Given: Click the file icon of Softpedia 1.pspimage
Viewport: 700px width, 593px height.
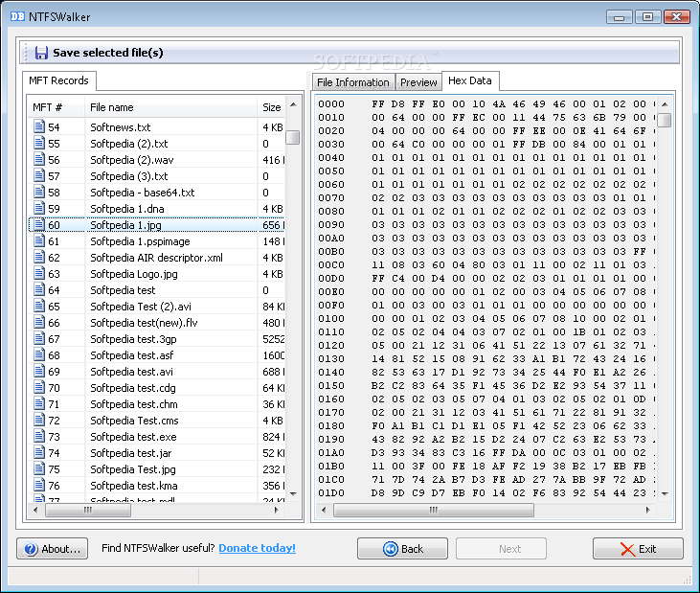Looking at the screenshot, I should click(39, 240).
